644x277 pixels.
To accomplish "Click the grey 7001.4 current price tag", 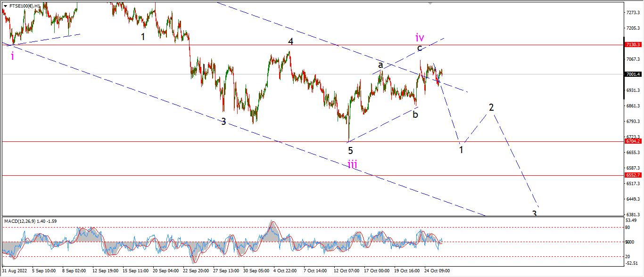I will pyautogui.click(x=633, y=74).
